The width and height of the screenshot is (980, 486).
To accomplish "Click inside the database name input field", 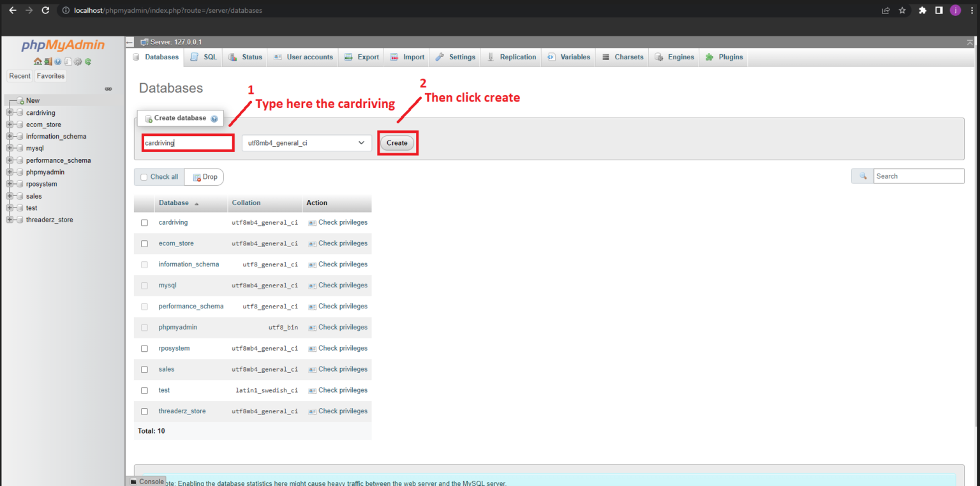I will [188, 142].
